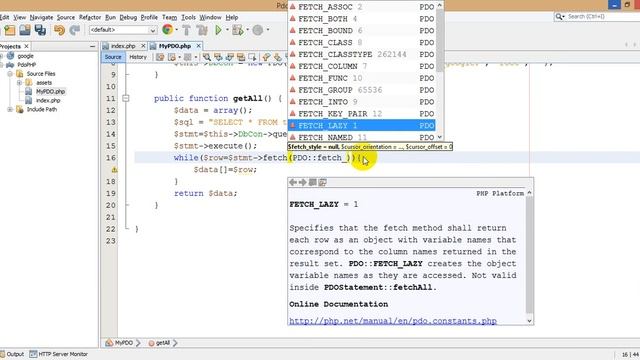Click the forward arrow in documentation popup

click(302, 182)
